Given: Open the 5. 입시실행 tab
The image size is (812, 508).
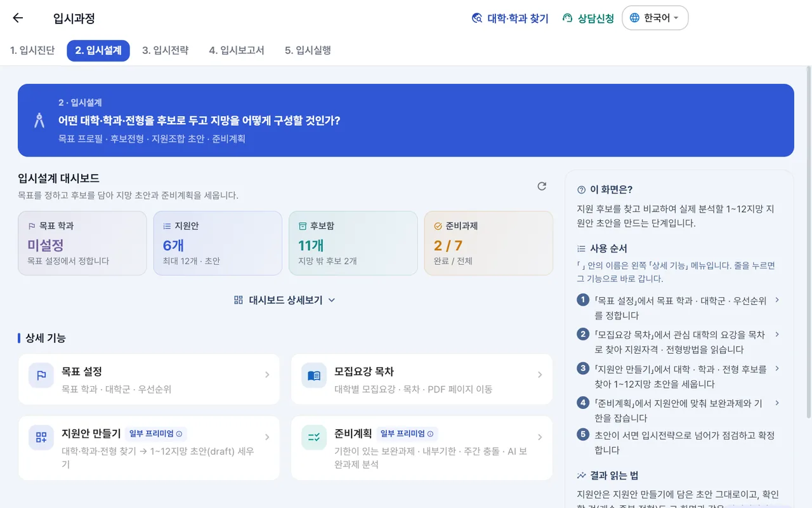Looking at the screenshot, I should [x=308, y=51].
